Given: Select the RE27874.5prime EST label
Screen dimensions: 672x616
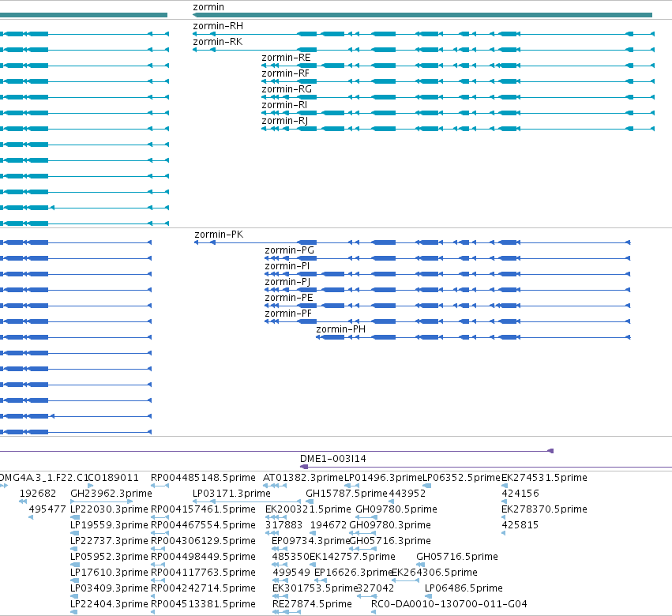Looking at the screenshot, I should [x=312, y=605].
